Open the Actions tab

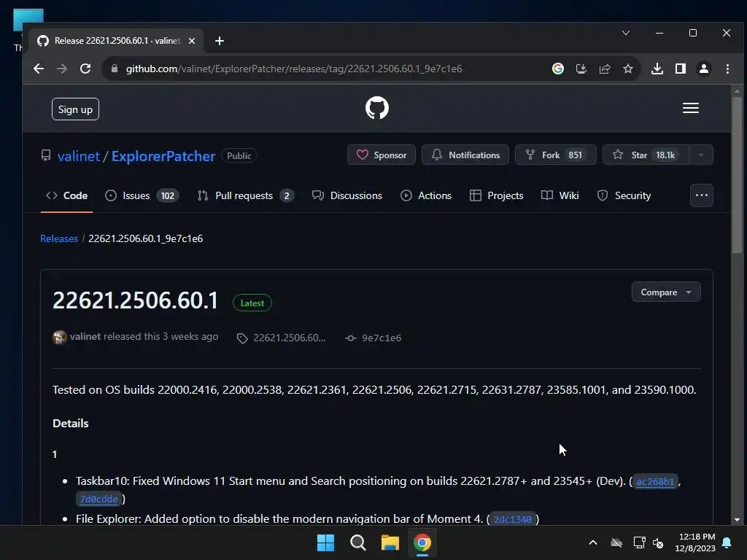pyautogui.click(x=426, y=195)
